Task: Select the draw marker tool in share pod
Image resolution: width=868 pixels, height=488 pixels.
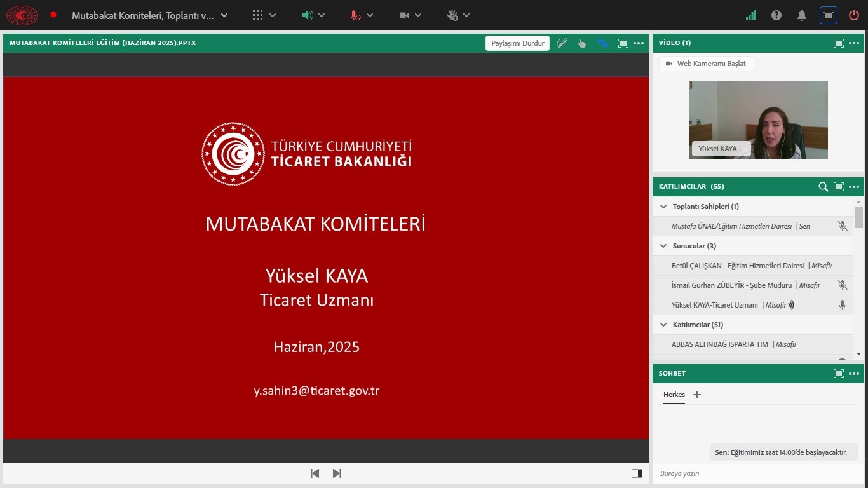Action: coord(562,43)
